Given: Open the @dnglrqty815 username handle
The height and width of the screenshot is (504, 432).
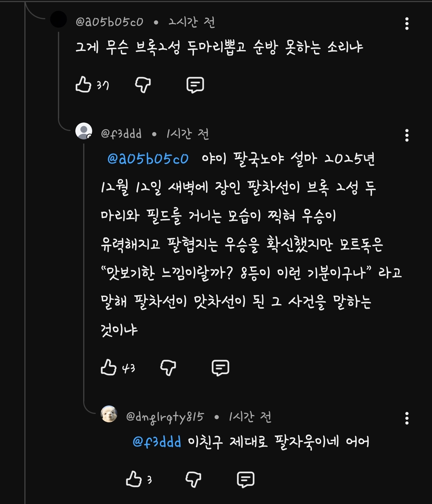Looking at the screenshot, I should 165,417.
